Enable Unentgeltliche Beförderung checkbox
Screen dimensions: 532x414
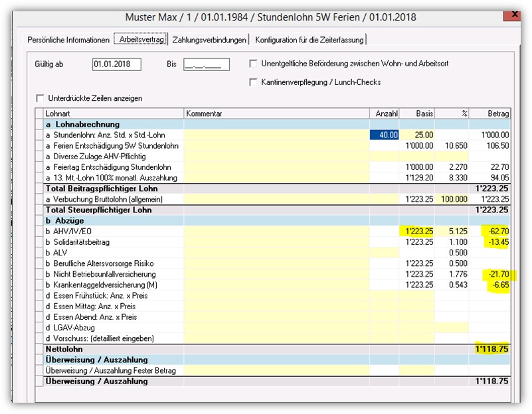(x=254, y=64)
